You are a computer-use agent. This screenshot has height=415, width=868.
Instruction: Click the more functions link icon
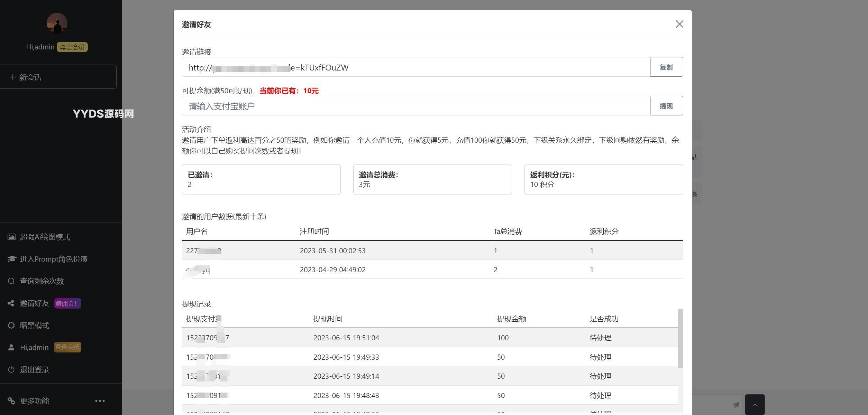(x=11, y=401)
